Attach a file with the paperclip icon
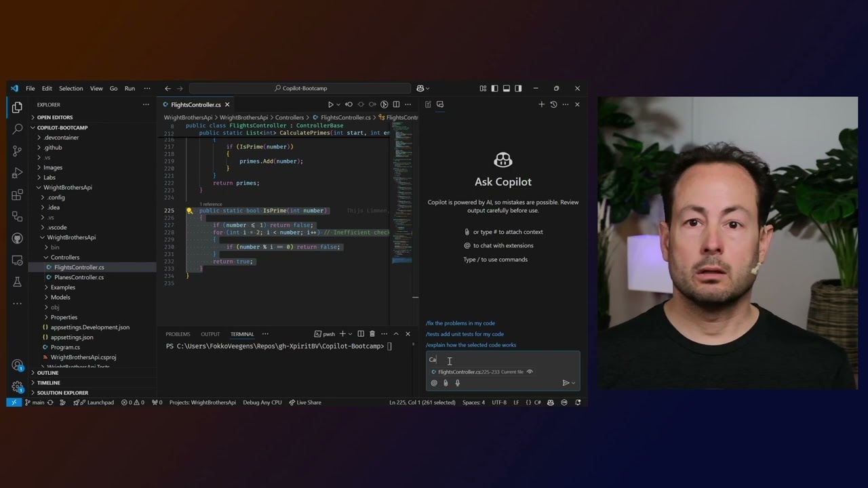The image size is (868, 488). point(446,383)
